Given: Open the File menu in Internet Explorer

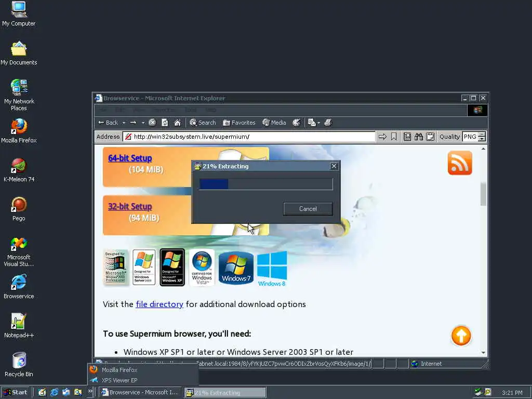Looking at the screenshot, I should click(103, 110).
